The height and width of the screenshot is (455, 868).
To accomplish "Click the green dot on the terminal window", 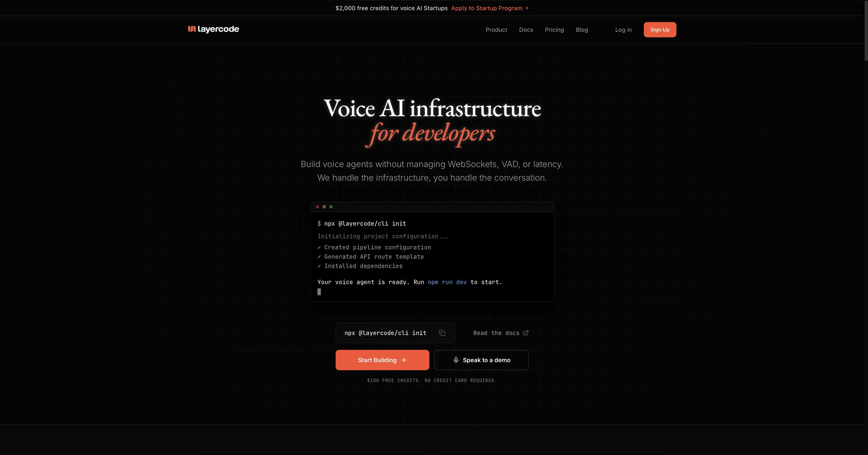I will pyautogui.click(x=331, y=207).
